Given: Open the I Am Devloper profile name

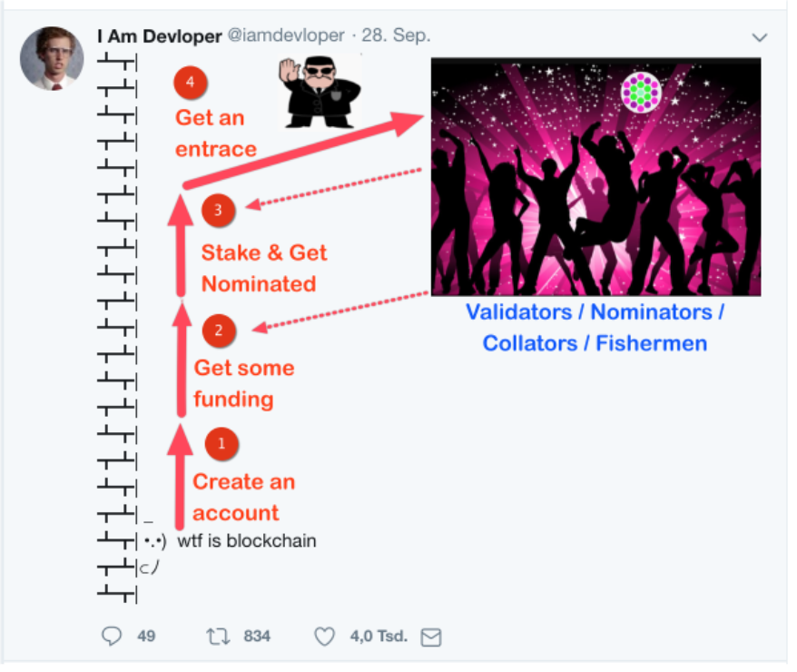Looking at the screenshot, I should (x=159, y=36).
